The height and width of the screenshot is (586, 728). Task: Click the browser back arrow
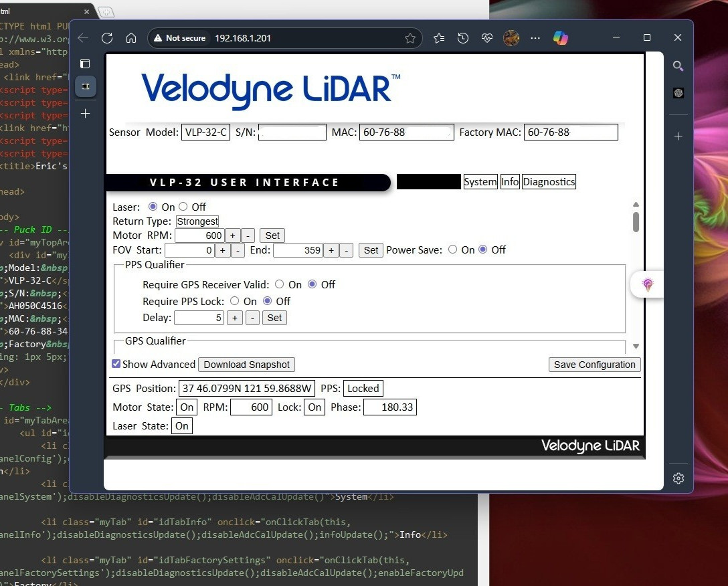tap(83, 38)
